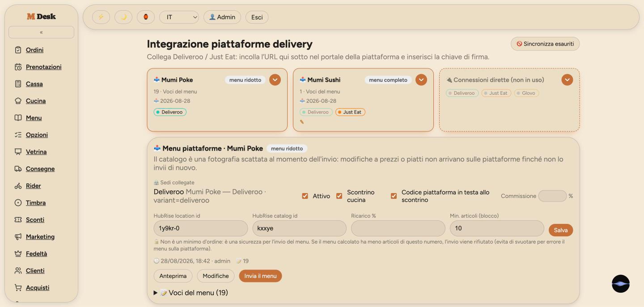Click the HubRise catalog id field
This screenshot has height=307, width=644.
[299, 228]
